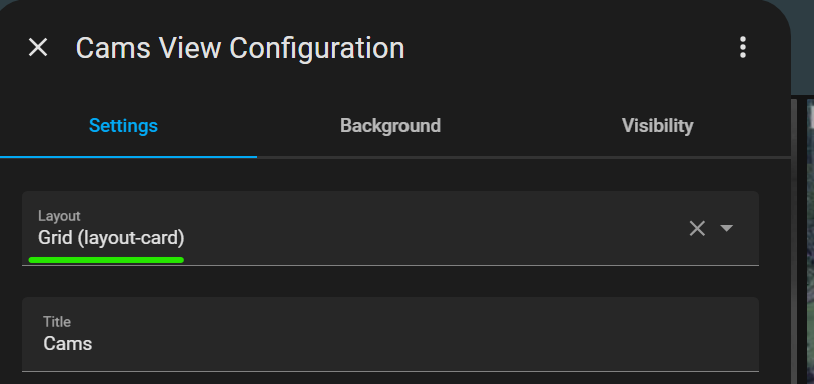Viewport: 814px width, 384px height.
Task: Click the blank header area beside the dialog title
Action: tap(566, 48)
